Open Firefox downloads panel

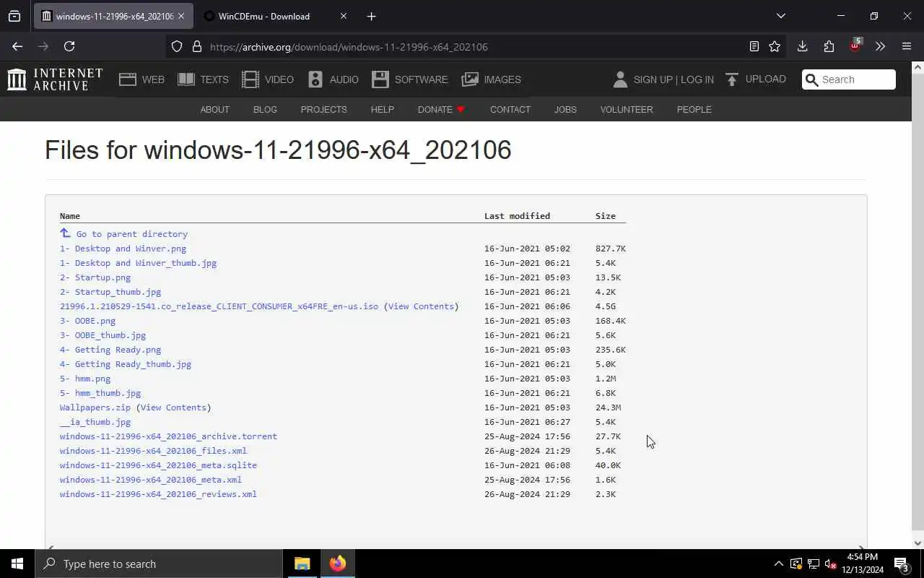pyautogui.click(x=802, y=46)
